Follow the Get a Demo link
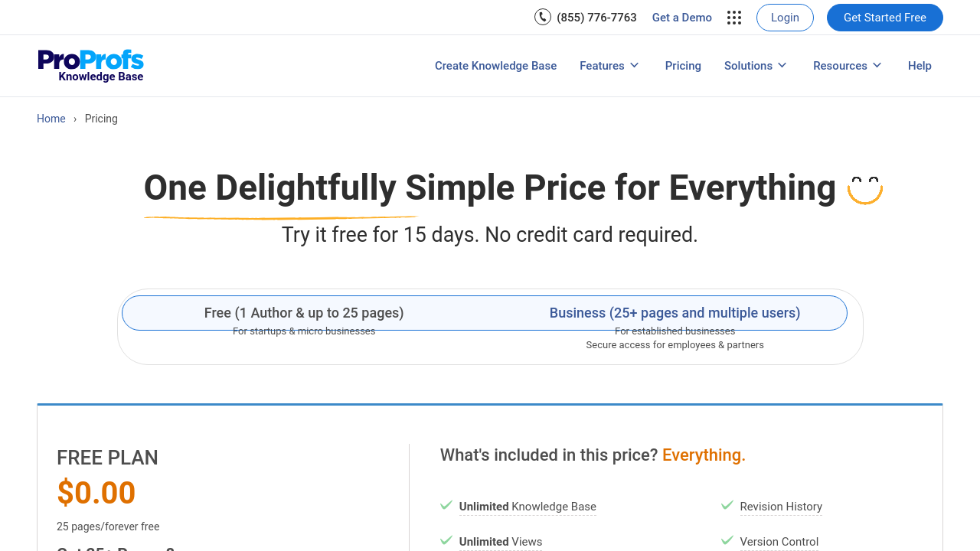The height and width of the screenshot is (551, 980). [x=681, y=18]
